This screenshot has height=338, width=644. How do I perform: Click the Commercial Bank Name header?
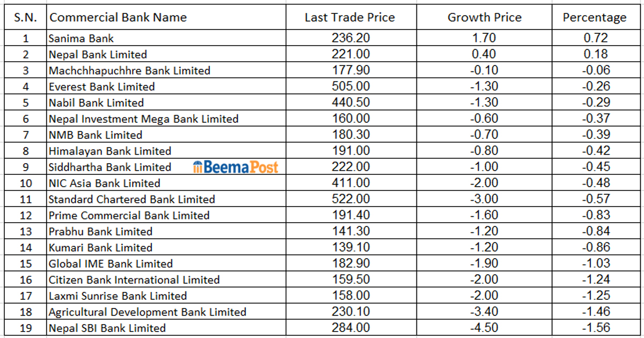pyautogui.click(x=118, y=17)
